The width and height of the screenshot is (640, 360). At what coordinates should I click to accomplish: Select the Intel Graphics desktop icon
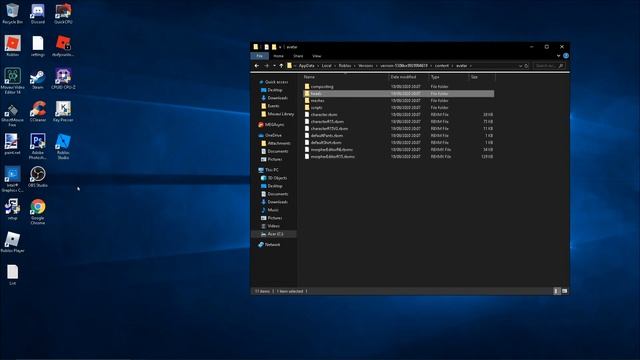(x=12, y=179)
